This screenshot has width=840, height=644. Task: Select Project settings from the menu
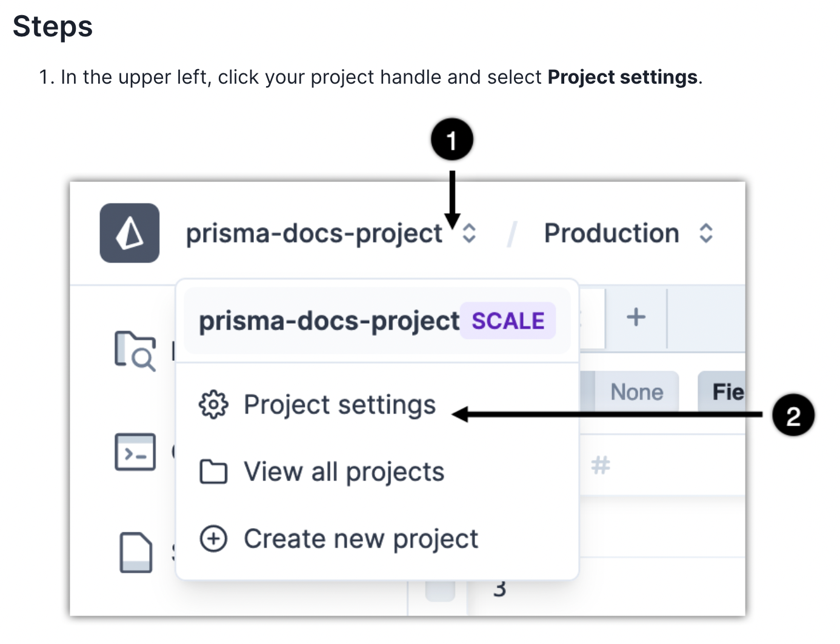pyautogui.click(x=339, y=405)
